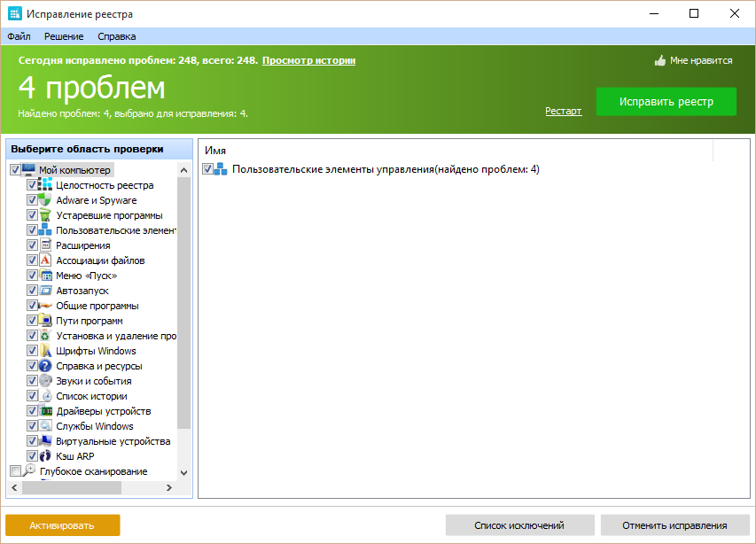This screenshot has height=544, width=756.
Task: Open the Просмотр истории link
Action: pos(308,60)
